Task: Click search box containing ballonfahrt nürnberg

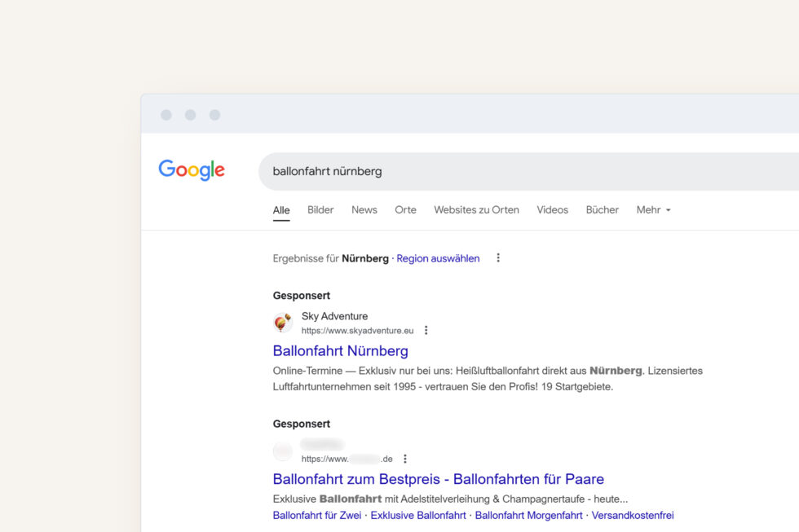Action: 528,172
